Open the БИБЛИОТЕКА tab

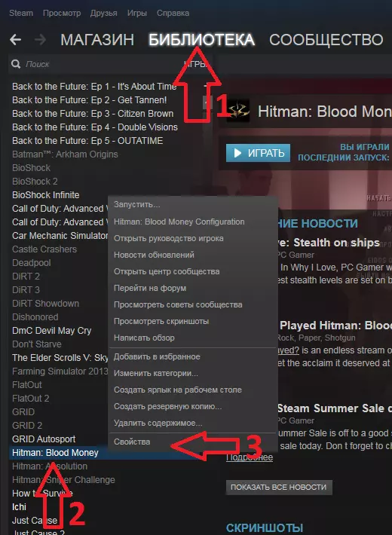coord(201,40)
